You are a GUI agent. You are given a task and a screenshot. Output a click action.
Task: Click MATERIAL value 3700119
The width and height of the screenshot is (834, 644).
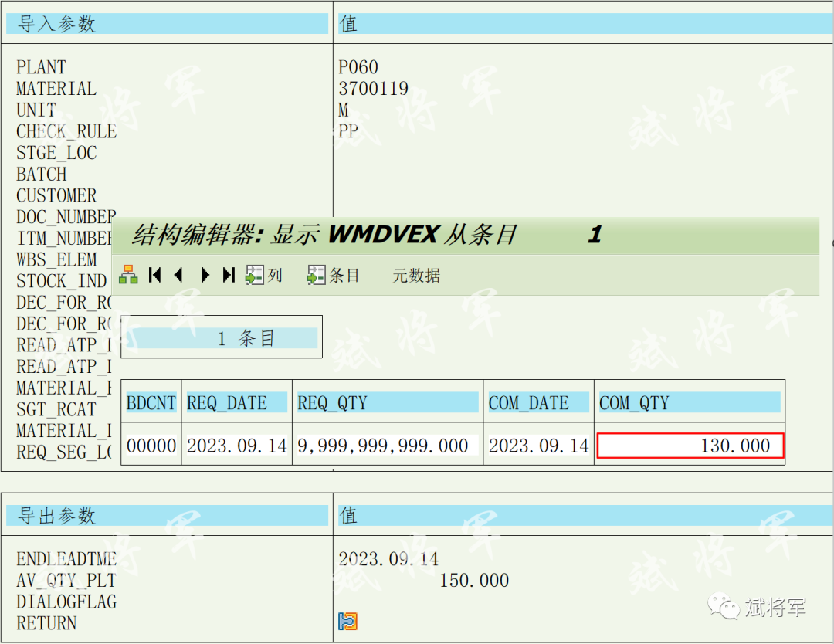point(374,89)
